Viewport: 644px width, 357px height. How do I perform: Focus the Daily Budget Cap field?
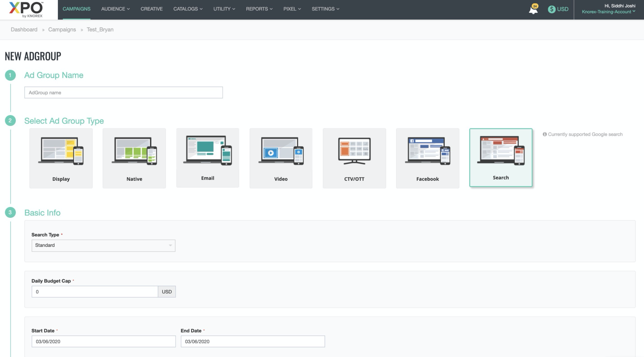pos(95,292)
